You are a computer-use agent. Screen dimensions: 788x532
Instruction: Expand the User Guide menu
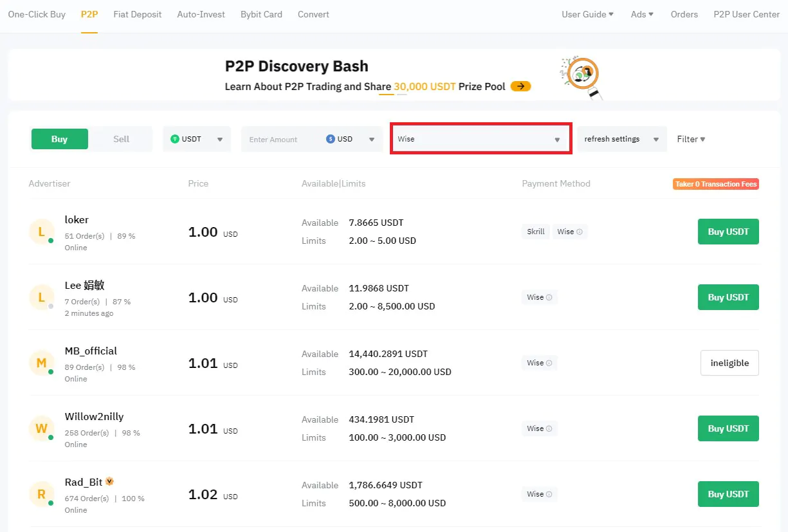[587, 14]
